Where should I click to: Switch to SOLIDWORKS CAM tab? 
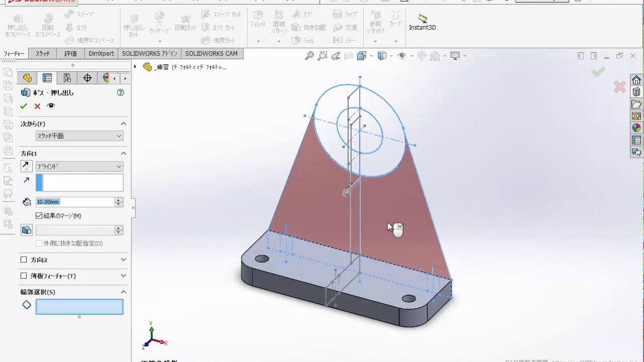pos(211,54)
